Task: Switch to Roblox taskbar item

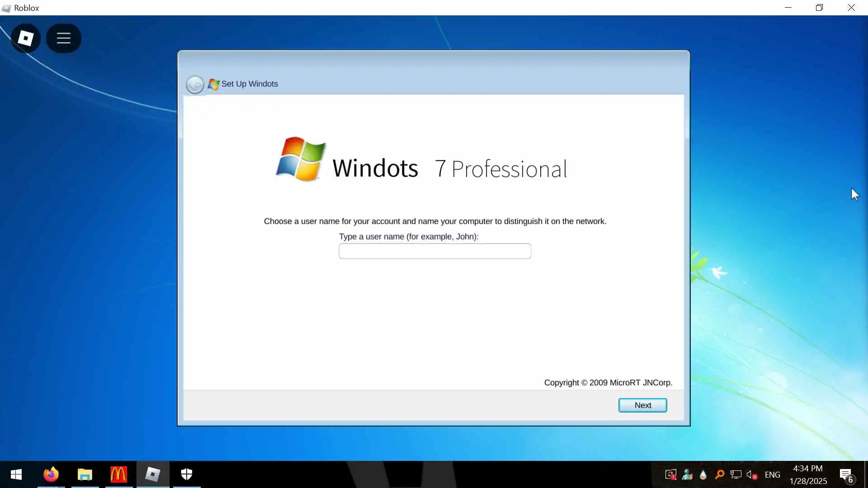Action: tap(153, 474)
